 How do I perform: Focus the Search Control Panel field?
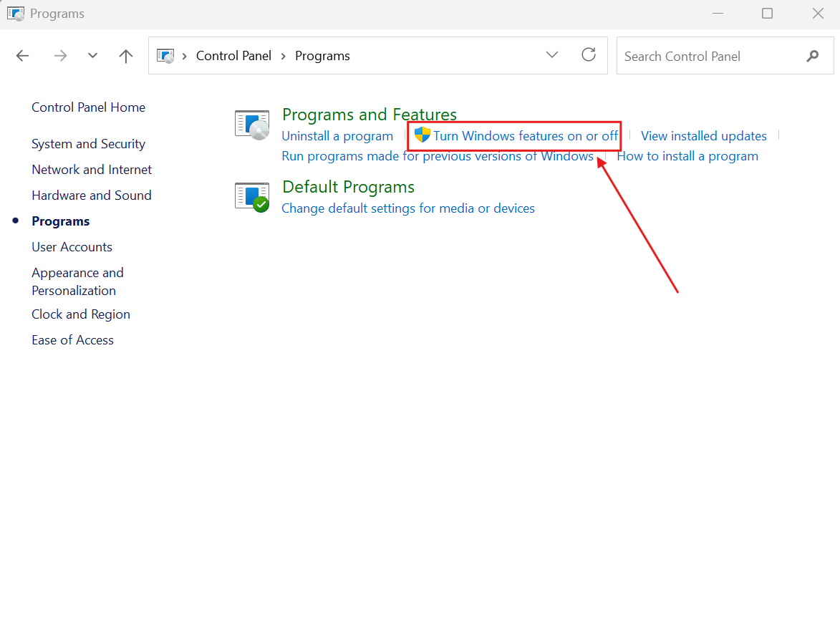pos(725,56)
